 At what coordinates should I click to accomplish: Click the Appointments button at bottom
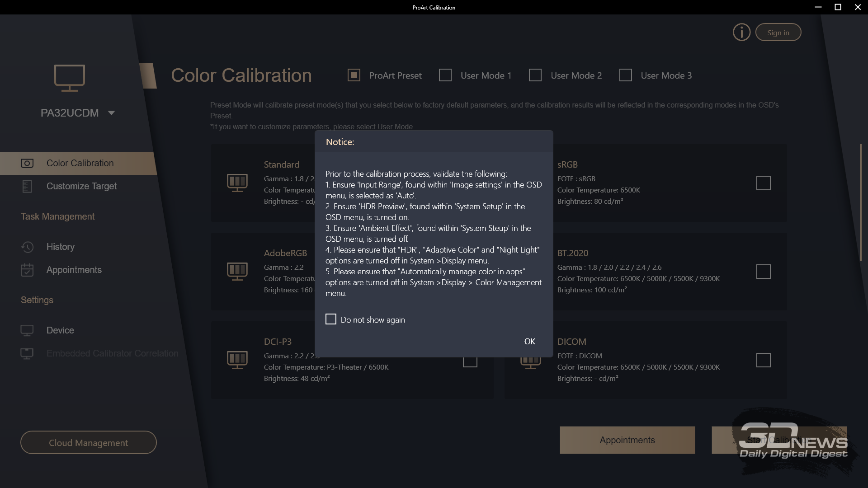click(x=627, y=440)
